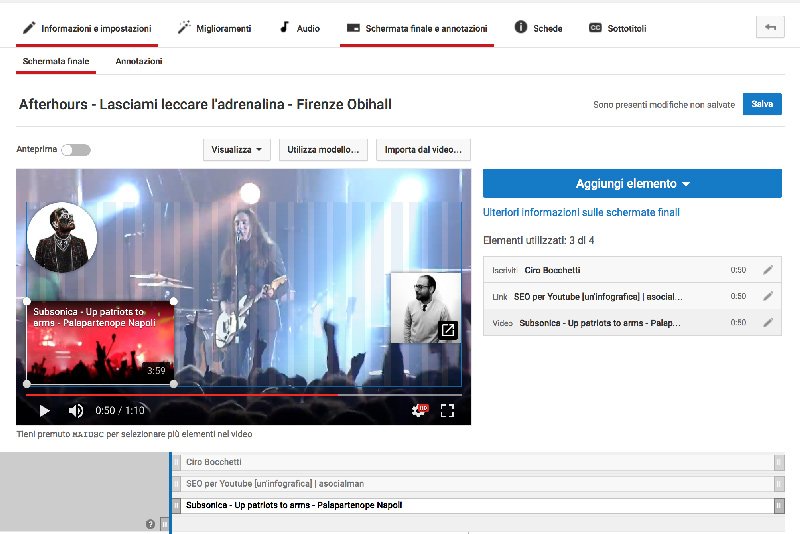The height and width of the screenshot is (534, 800).
Task: Click the Salva button
Action: [762, 104]
